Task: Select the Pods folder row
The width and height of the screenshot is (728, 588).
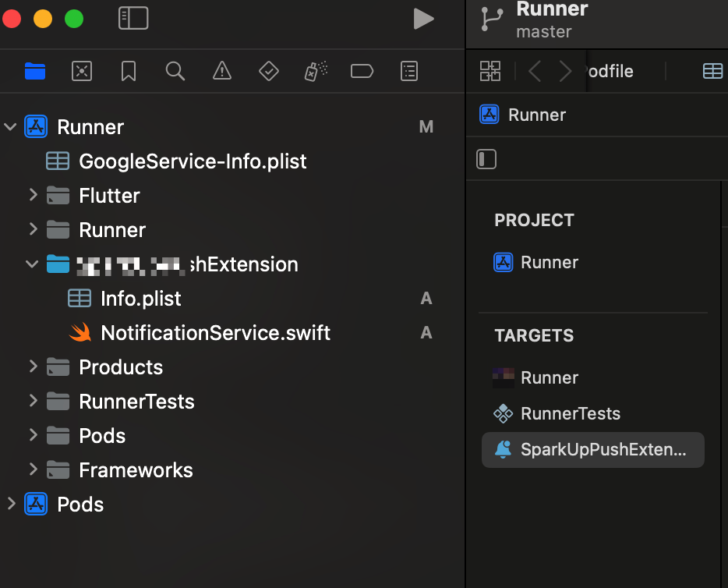Action: (102, 436)
